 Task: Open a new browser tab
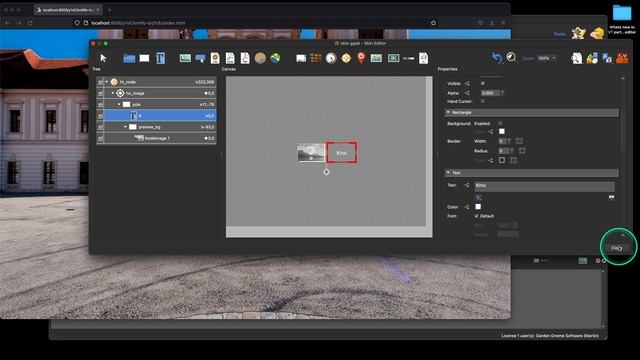click(x=109, y=9)
